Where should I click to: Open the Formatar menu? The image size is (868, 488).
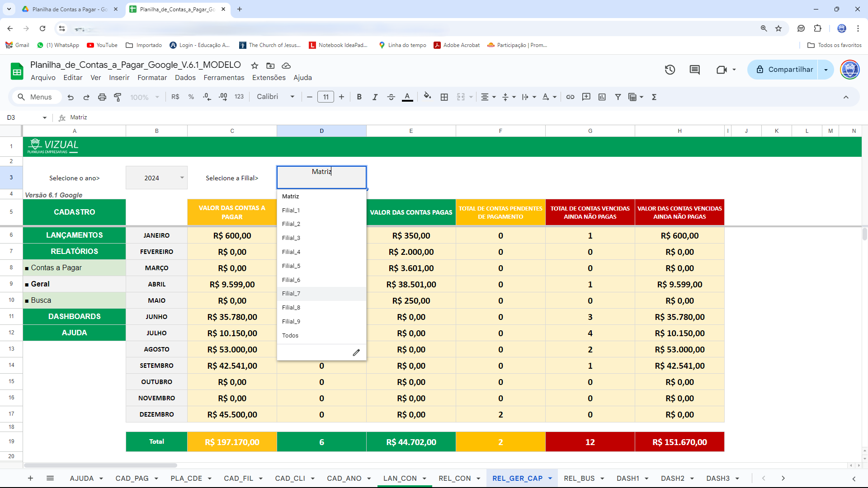coord(152,78)
